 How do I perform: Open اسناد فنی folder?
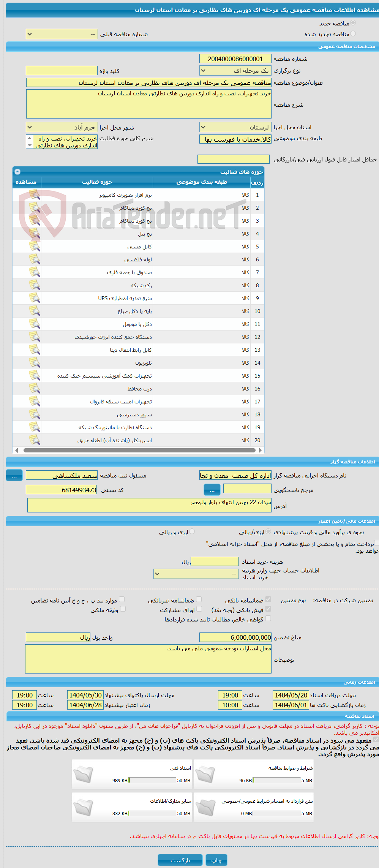point(83,775)
